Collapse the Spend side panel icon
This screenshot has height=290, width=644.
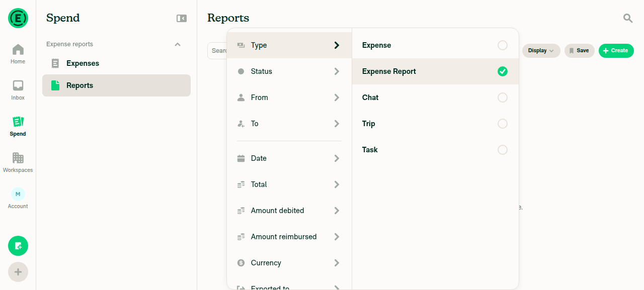[x=182, y=18]
